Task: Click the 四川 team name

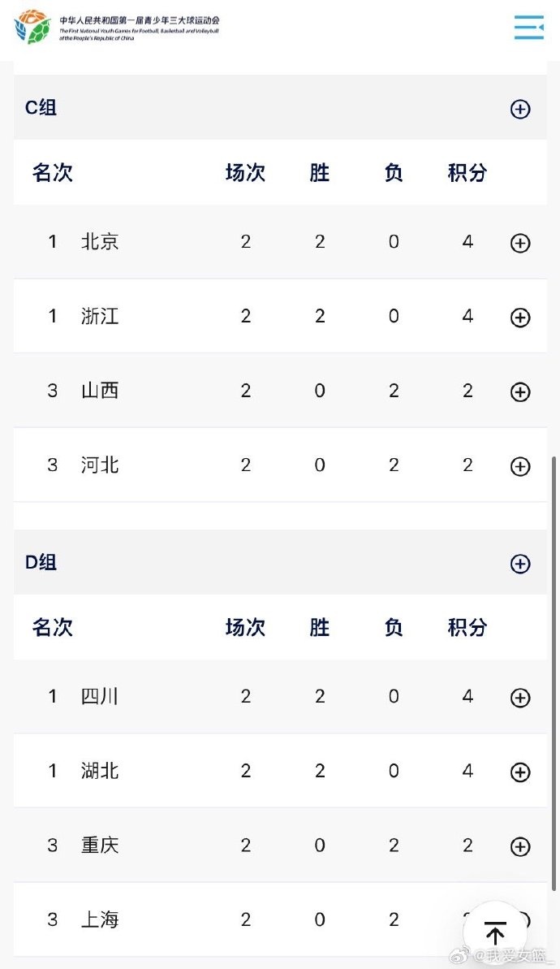Action: coord(100,697)
